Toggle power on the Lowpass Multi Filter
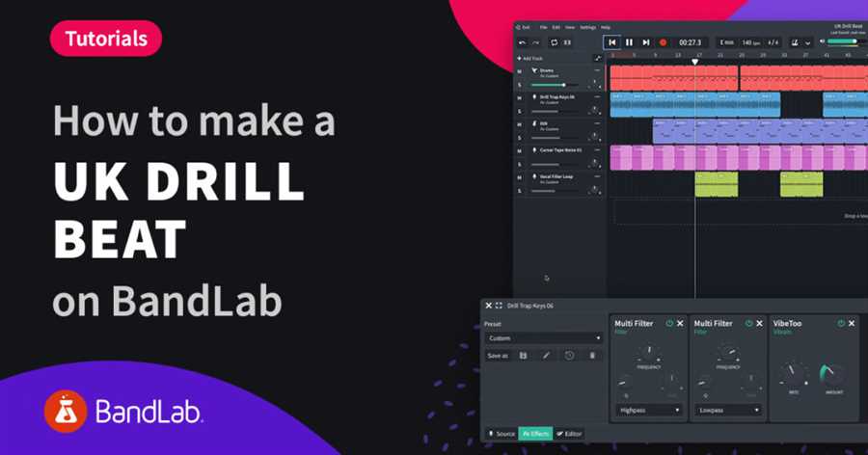 tap(748, 323)
